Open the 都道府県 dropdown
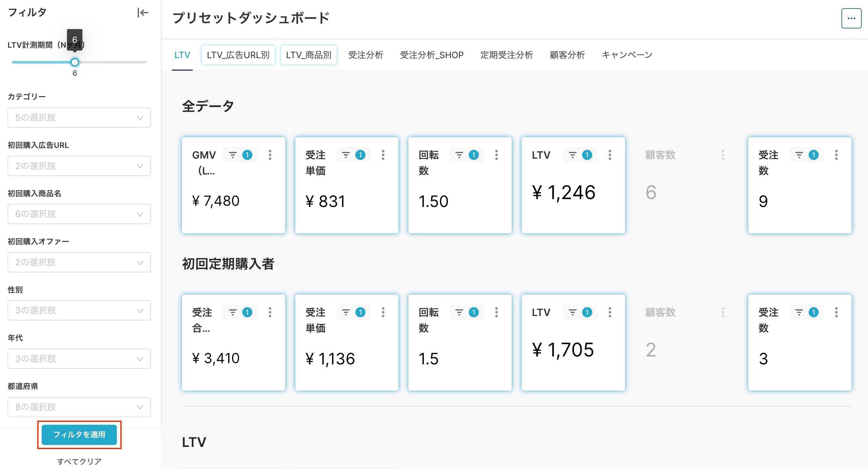The height and width of the screenshot is (469, 868). point(79,407)
